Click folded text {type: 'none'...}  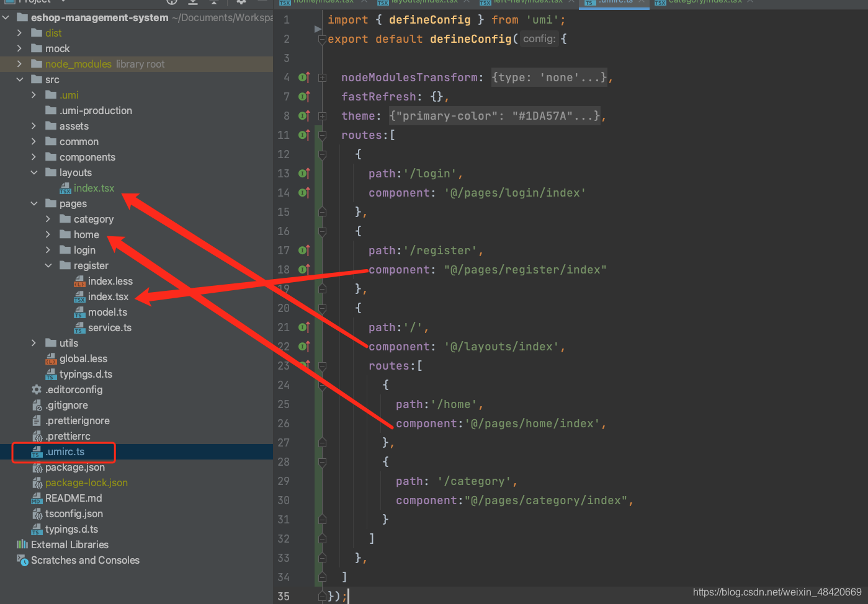coord(549,78)
